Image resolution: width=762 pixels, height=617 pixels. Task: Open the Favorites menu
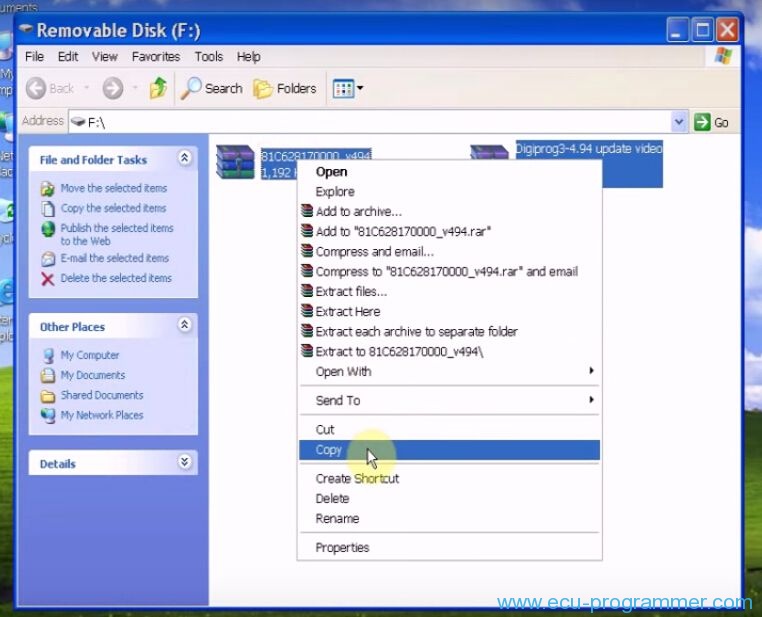coord(156,57)
